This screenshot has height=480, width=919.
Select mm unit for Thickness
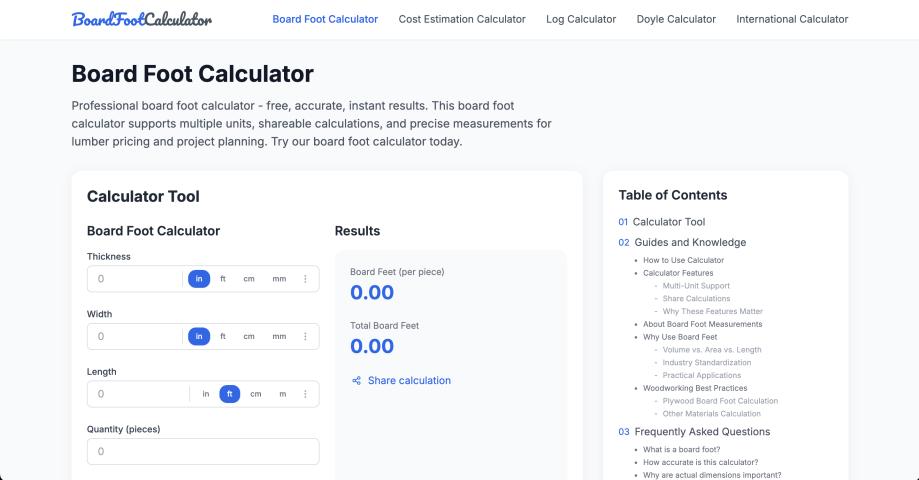(x=279, y=279)
